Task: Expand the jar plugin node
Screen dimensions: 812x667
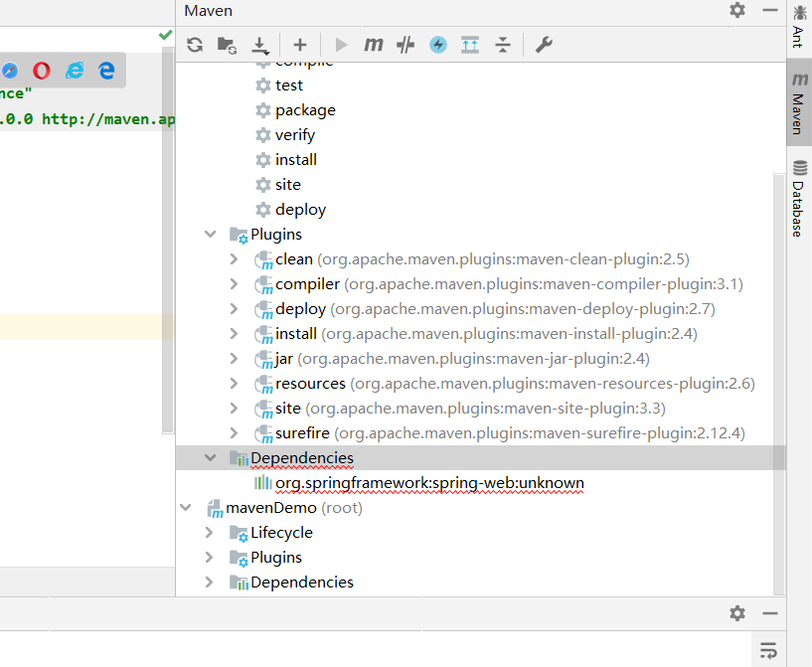Action: tap(235, 359)
